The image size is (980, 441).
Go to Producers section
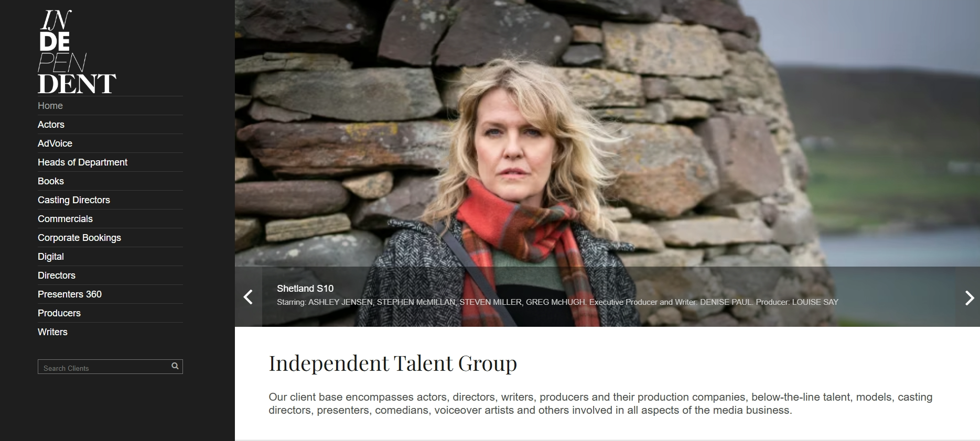coord(59,313)
